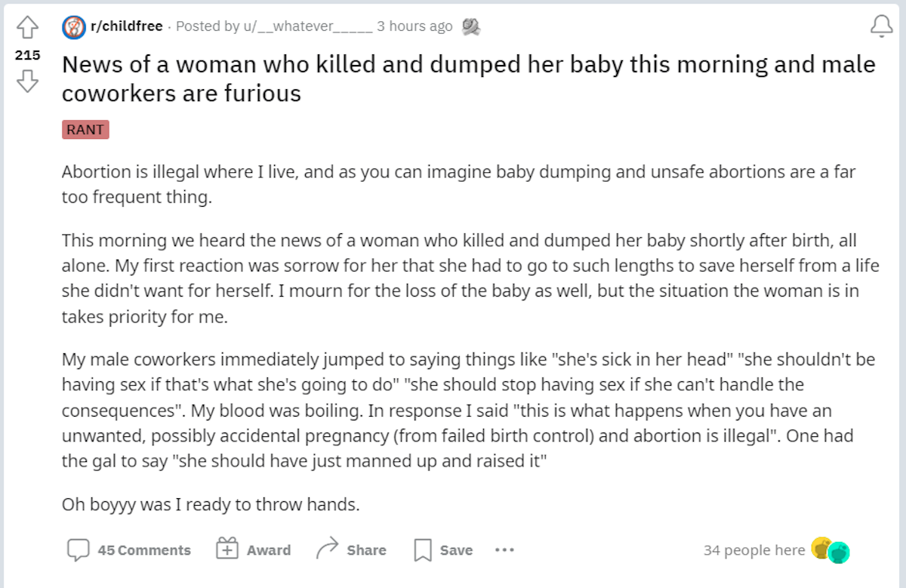Open the r/childfree subreddit link
Screen dimensions: 906x588
126,26
